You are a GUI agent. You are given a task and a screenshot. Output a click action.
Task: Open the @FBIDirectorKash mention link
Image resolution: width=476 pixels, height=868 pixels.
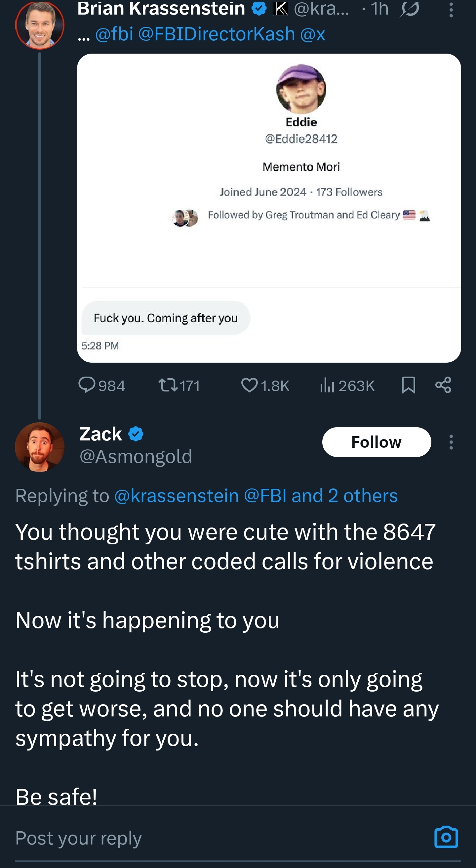217,34
